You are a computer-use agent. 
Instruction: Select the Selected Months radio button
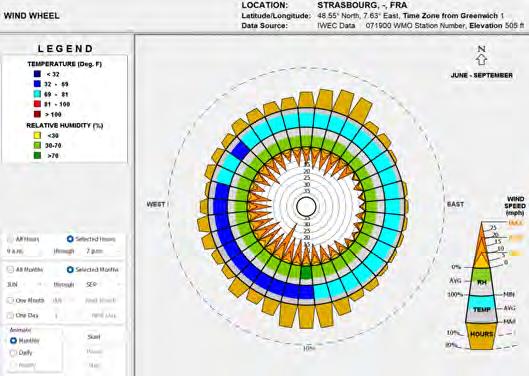pyautogui.click(x=70, y=269)
